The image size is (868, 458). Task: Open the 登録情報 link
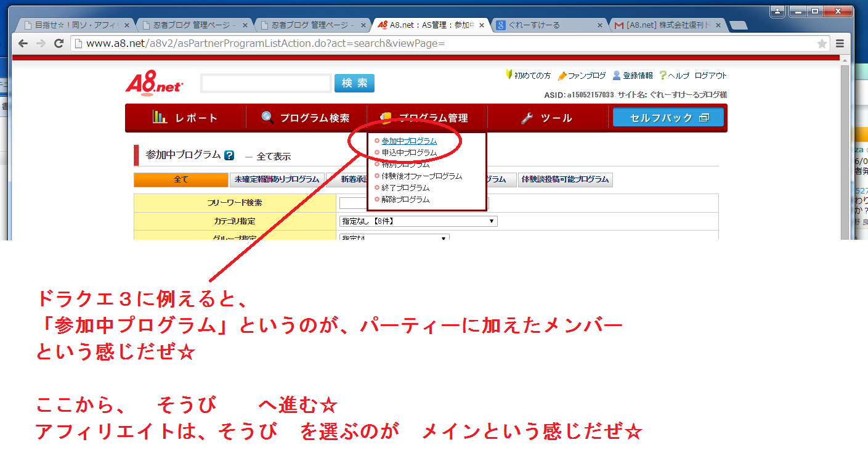[633, 76]
